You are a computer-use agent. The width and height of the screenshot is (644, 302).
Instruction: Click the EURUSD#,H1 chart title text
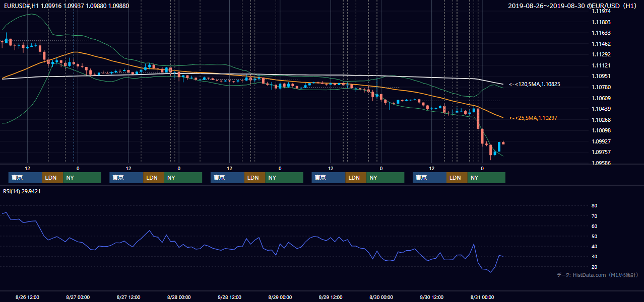coord(66,6)
